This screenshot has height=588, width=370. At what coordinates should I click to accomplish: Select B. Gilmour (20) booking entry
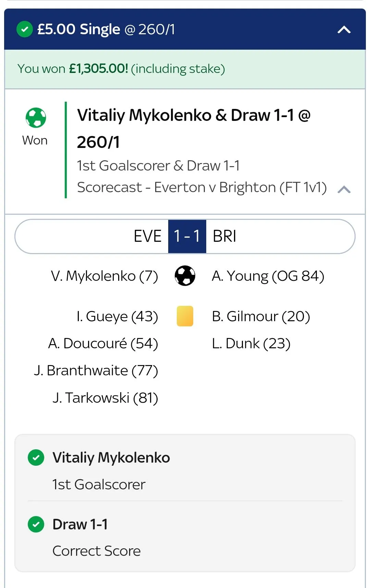pos(261,316)
